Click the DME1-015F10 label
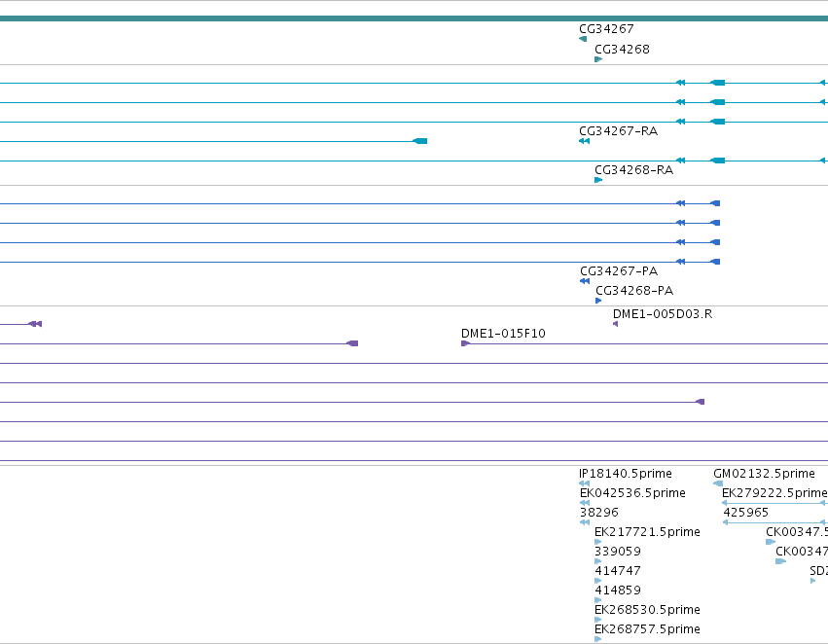Screen dimensions: 828x644 point(503,334)
